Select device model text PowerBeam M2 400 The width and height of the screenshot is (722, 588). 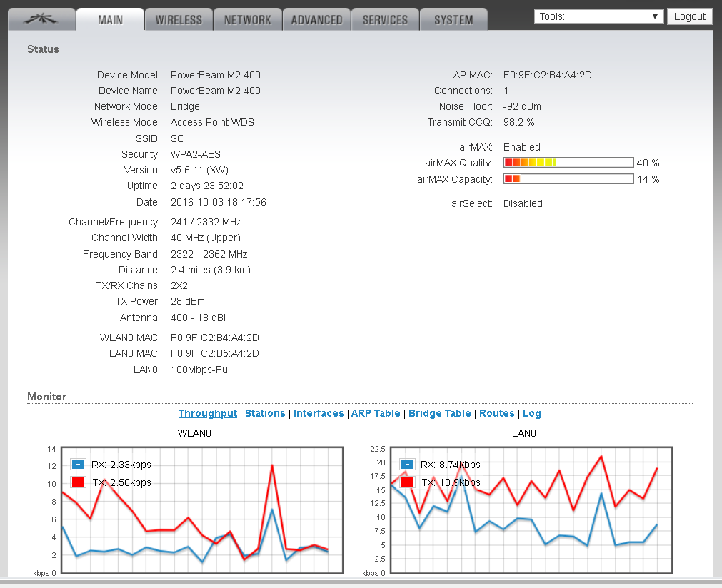pos(216,75)
